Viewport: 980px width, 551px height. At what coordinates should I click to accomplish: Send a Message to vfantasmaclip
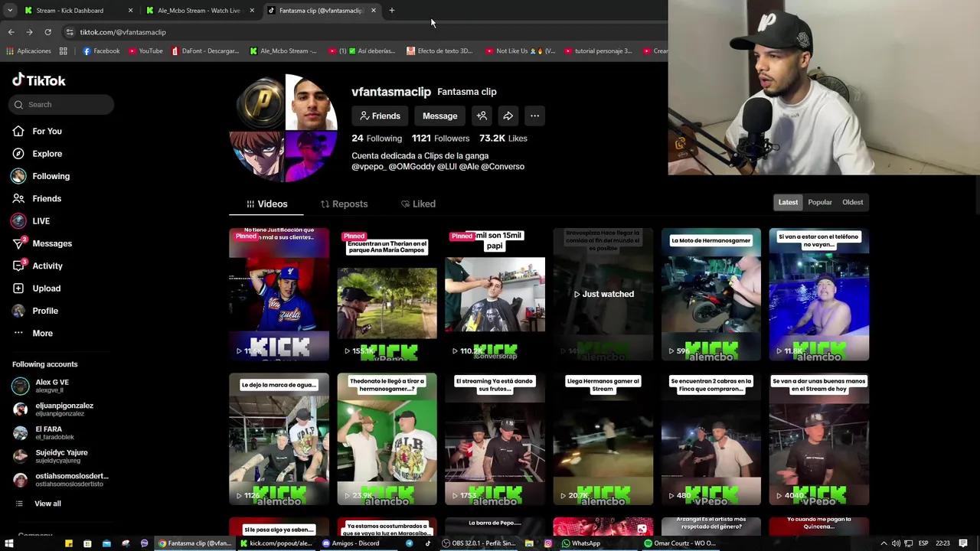pos(439,116)
